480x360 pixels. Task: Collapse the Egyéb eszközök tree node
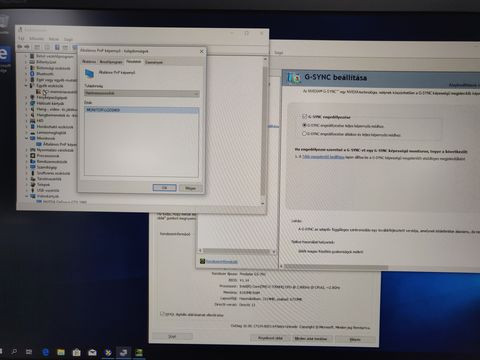(x=27, y=86)
